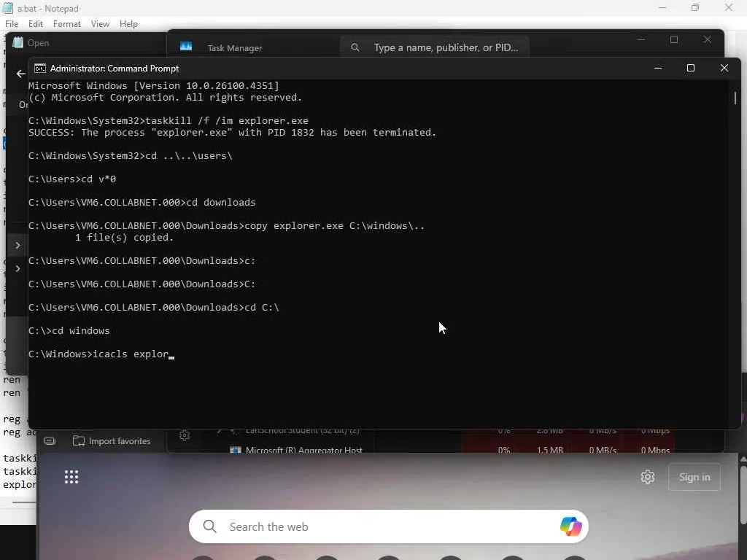Minimize the Command Prompt window
Screen dimensions: 747x560
click(658, 68)
